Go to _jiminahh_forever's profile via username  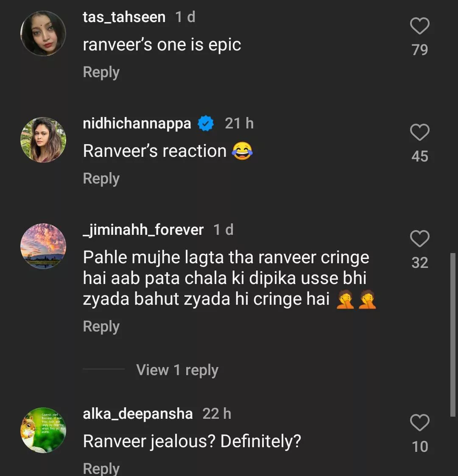click(143, 230)
